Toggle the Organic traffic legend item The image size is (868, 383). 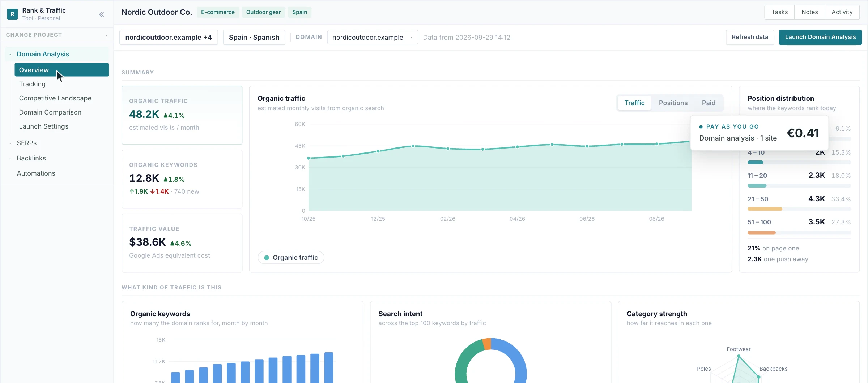(291, 258)
